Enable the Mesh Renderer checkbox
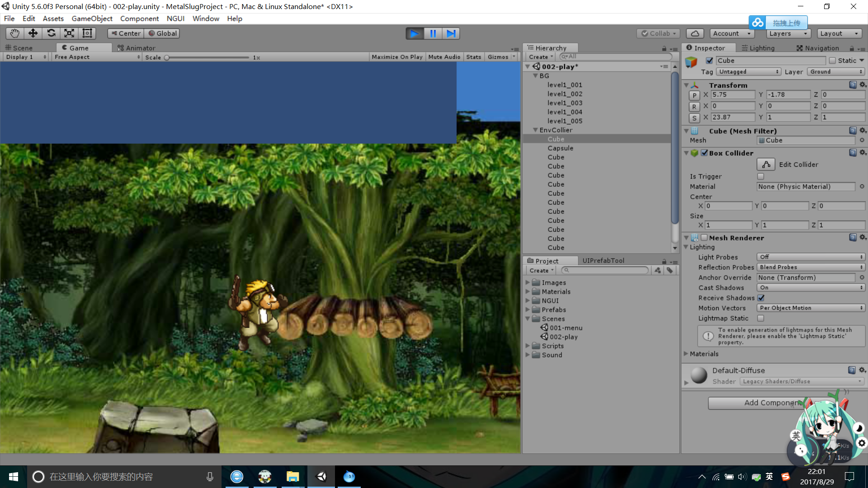Image resolution: width=868 pixels, height=488 pixels. pos(704,238)
